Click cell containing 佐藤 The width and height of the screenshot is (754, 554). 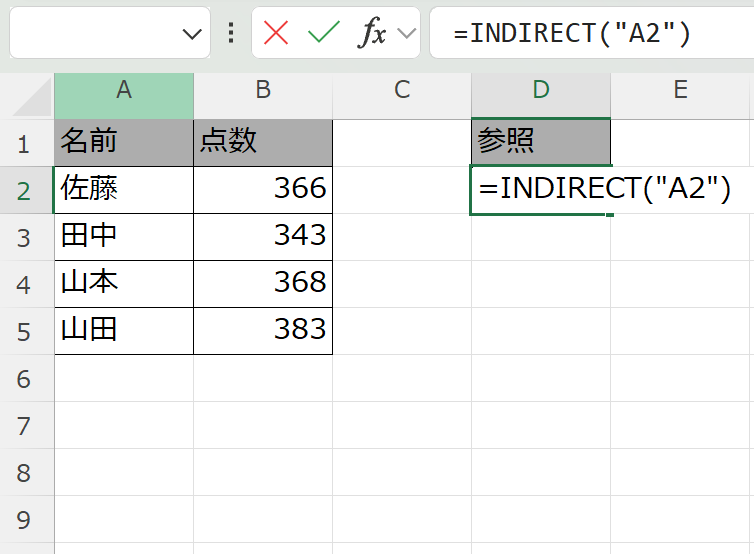click(x=124, y=189)
